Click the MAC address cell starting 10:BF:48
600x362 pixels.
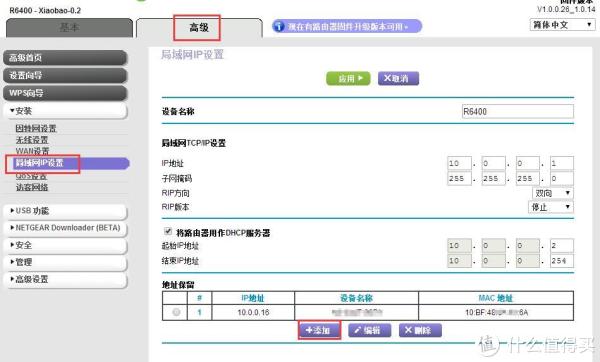[x=496, y=312]
